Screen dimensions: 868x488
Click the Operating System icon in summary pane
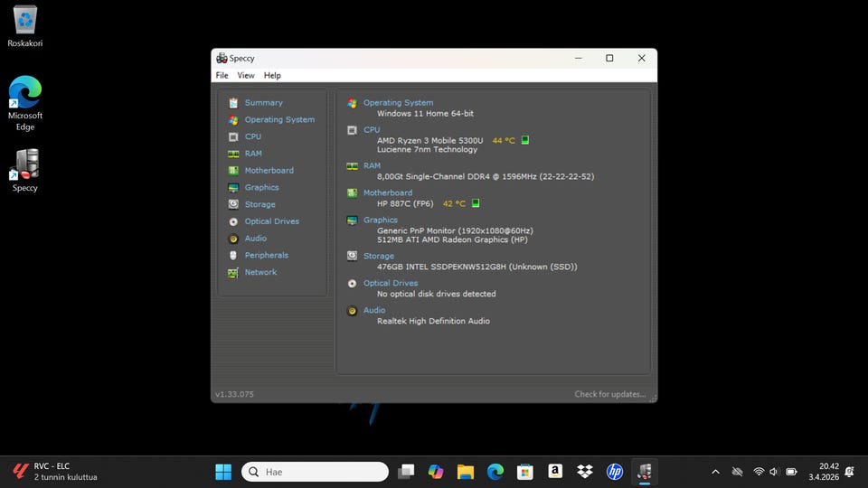tap(352, 103)
